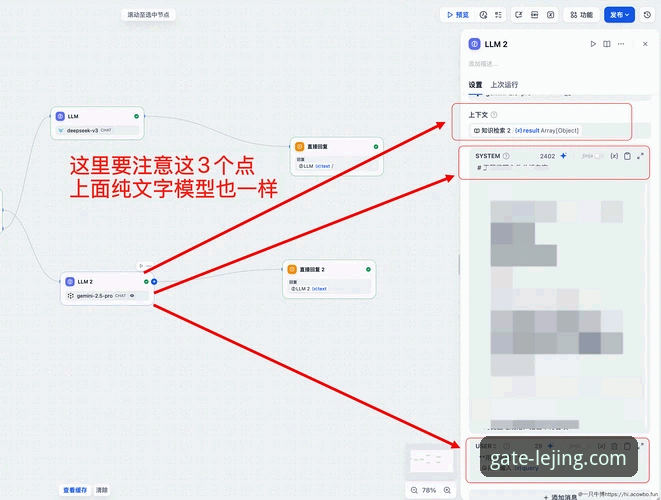The height and width of the screenshot is (500, 661).
Task: Click the blue plus handle on LLM 2 node
Action: click(x=154, y=282)
